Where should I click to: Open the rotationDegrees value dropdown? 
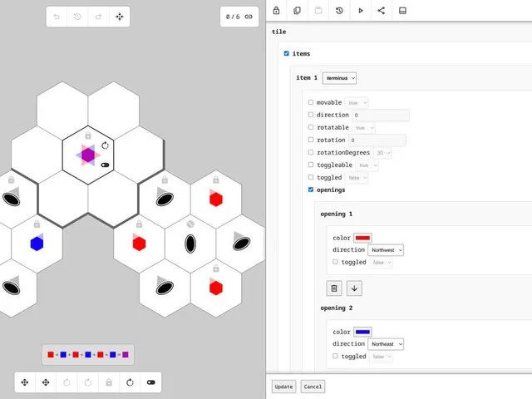(382, 153)
